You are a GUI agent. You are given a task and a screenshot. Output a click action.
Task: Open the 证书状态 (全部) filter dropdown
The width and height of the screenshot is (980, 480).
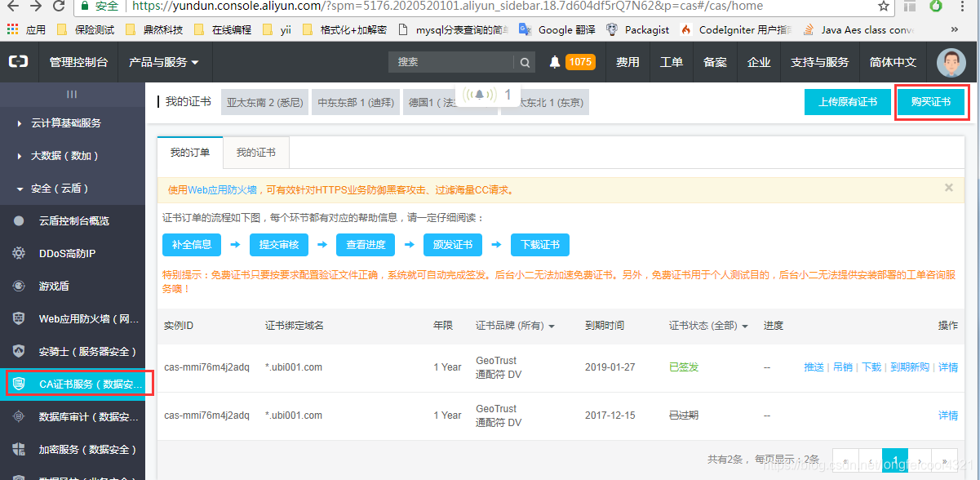point(708,326)
